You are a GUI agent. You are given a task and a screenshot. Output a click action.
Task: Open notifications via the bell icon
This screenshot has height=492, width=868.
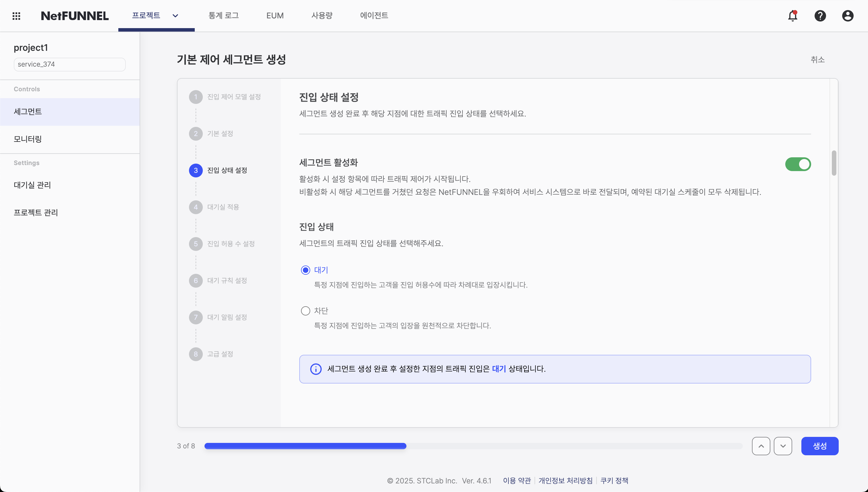[x=792, y=16]
